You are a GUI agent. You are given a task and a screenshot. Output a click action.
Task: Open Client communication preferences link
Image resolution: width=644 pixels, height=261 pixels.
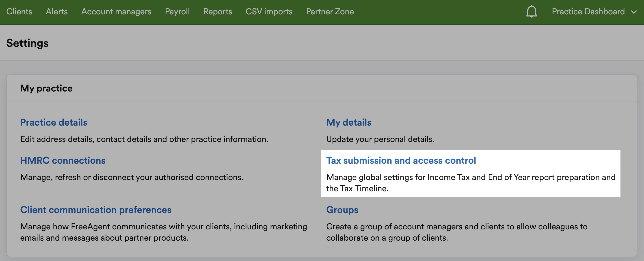coord(96,210)
